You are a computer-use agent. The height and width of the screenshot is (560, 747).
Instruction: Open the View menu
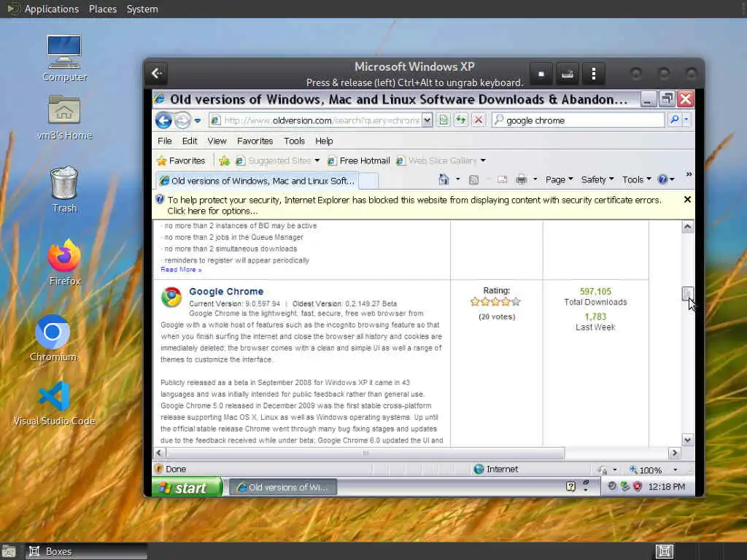217,141
